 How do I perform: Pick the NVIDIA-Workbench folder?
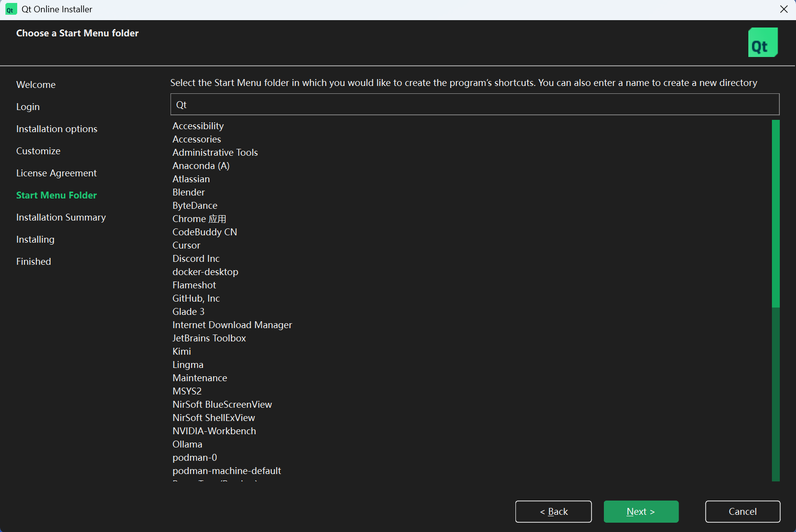point(214,431)
